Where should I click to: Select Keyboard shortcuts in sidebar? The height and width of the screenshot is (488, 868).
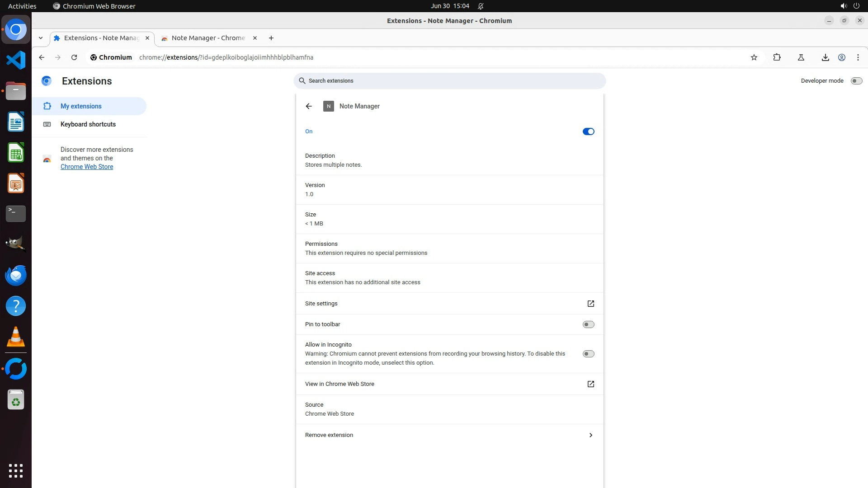[x=88, y=124]
